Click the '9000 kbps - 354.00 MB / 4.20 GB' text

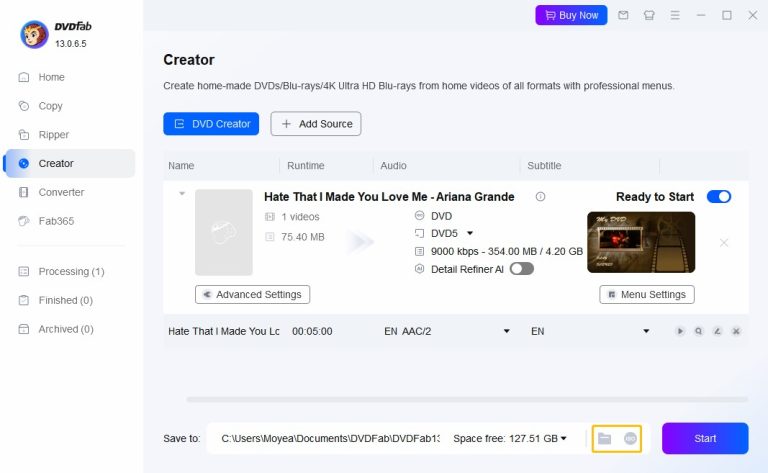point(507,252)
